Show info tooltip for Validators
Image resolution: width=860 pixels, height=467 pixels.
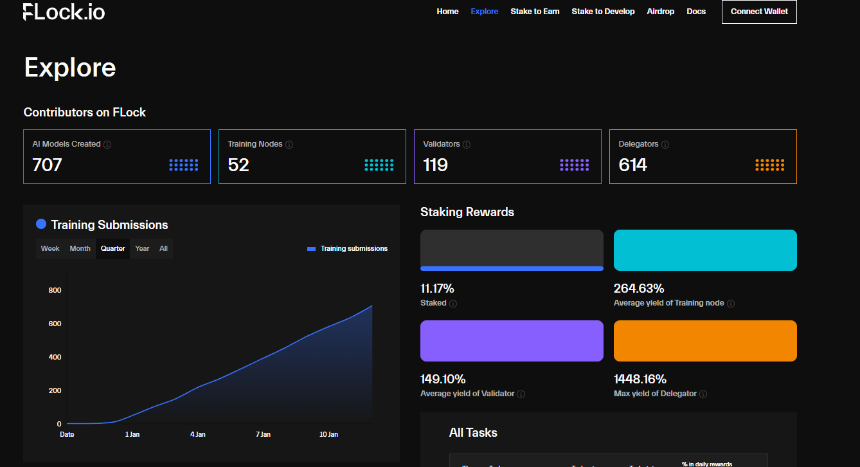tap(467, 144)
